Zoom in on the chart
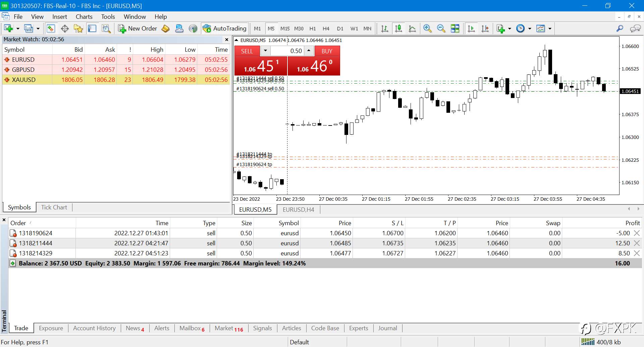 [427, 29]
